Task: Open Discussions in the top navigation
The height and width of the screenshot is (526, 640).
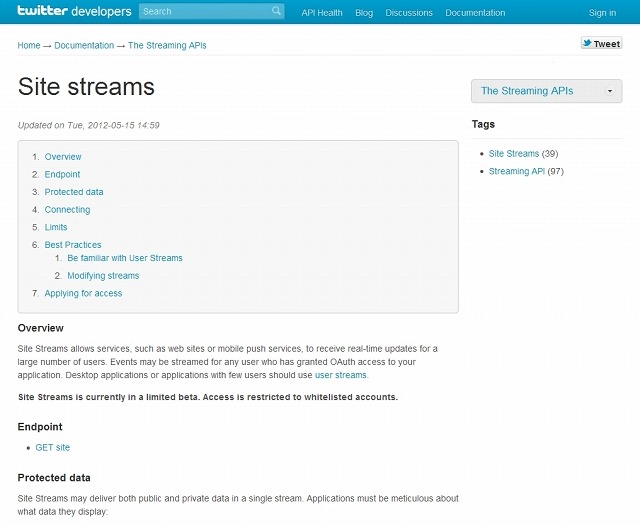Action: [x=409, y=13]
